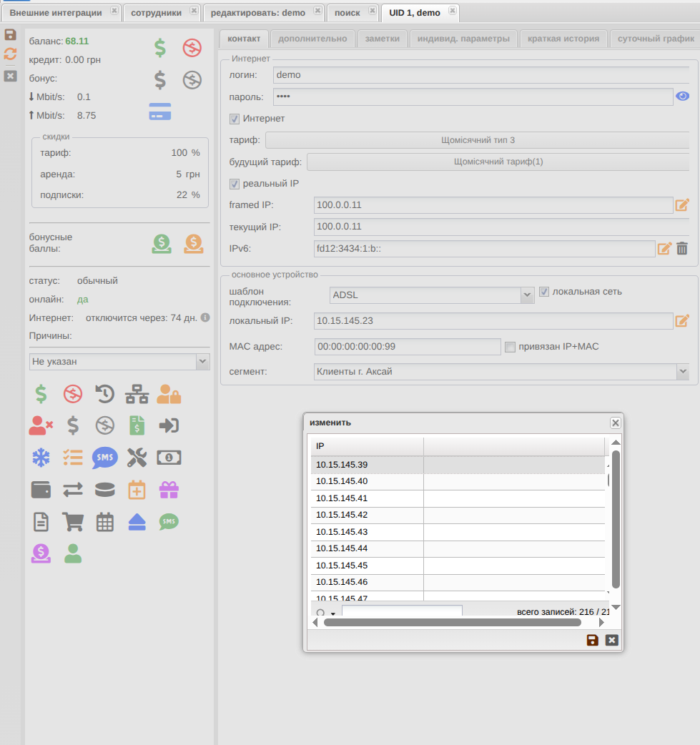Open the history clock icon in action grid
The height and width of the screenshot is (745, 700).
pyautogui.click(x=104, y=394)
